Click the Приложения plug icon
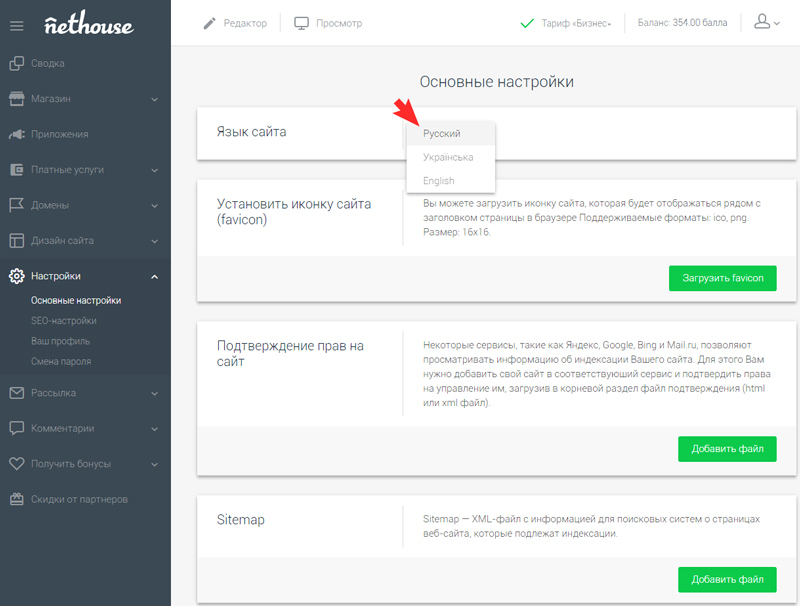Viewport: 800px width, 606px height. (17, 134)
